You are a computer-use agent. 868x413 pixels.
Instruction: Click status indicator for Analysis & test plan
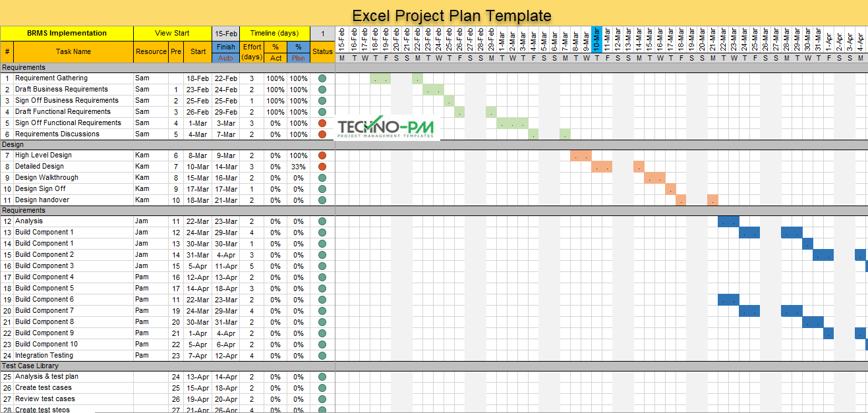click(x=322, y=377)
